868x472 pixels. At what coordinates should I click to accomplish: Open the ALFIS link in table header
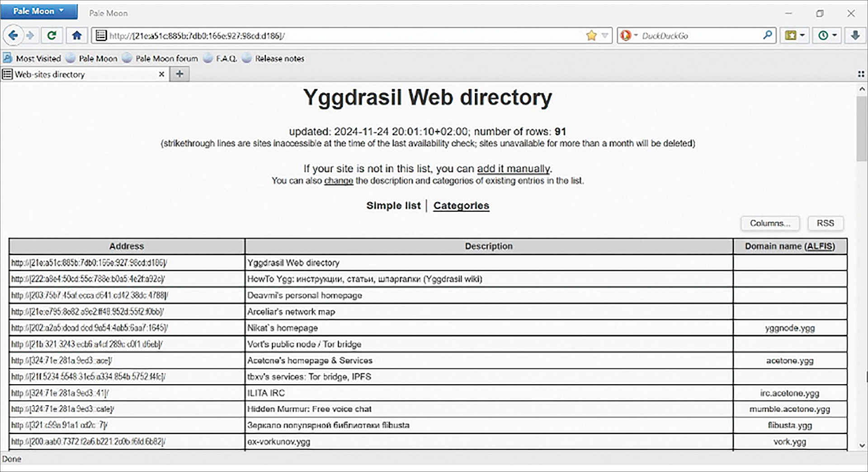click(820, 246)
